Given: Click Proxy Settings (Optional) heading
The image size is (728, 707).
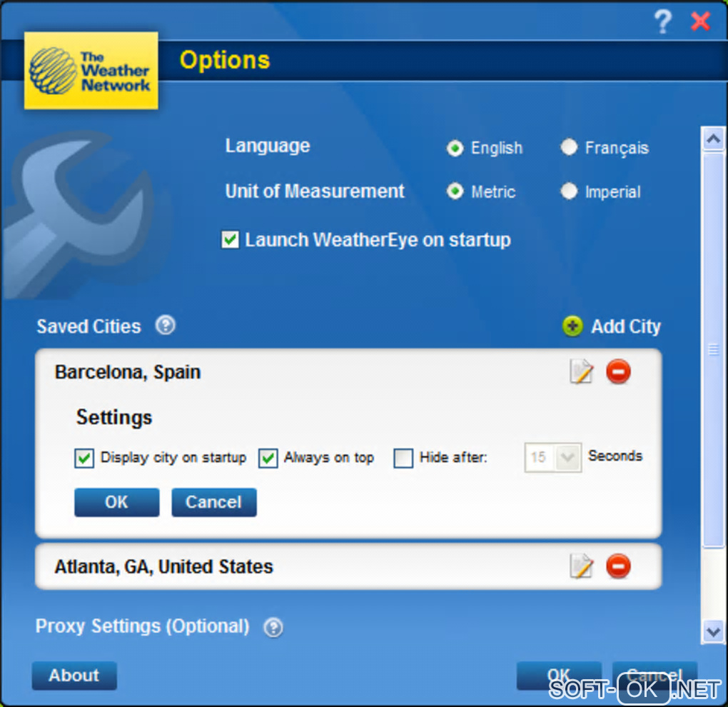Looking at the screenshot, I should tap(143, 626).
